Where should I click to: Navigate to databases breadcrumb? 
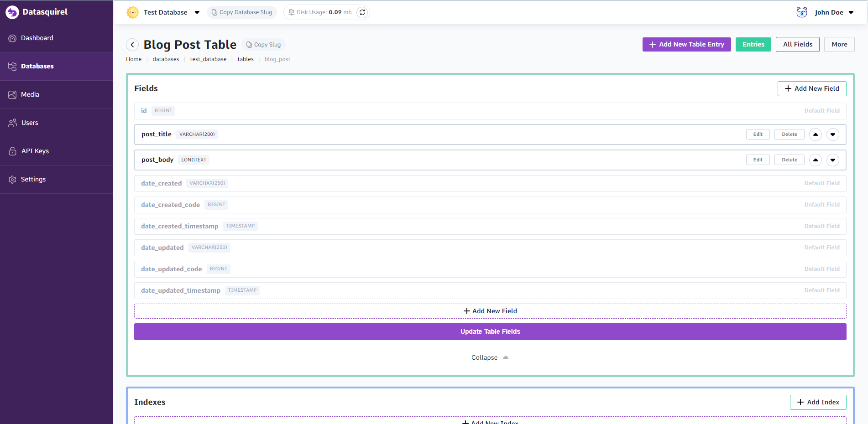166,59
